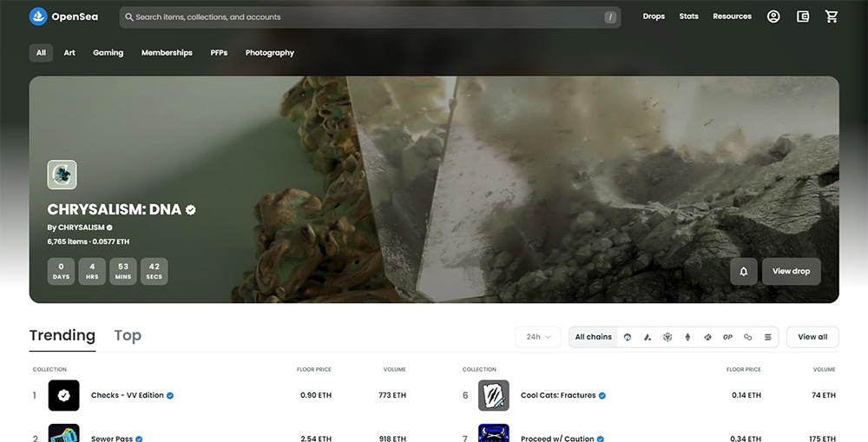Expand the 24h time range dropdown
Viewport: 868px width, 442px height.
click(538, 337)
